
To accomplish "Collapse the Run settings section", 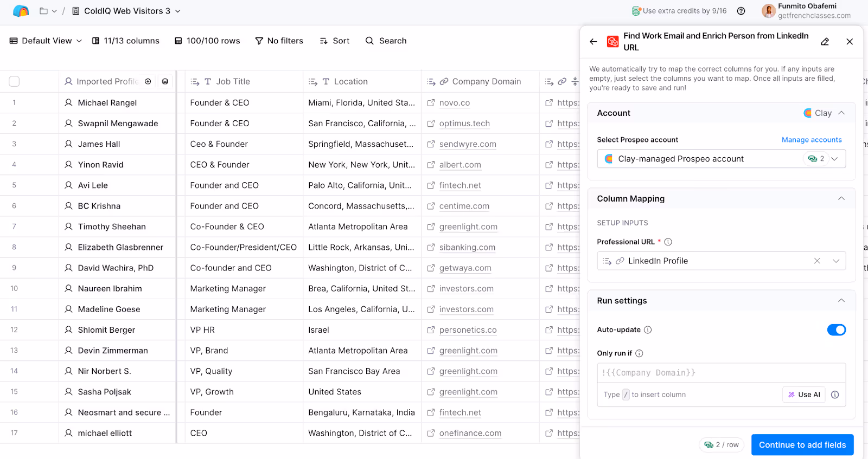I will (x=841, y=300).
